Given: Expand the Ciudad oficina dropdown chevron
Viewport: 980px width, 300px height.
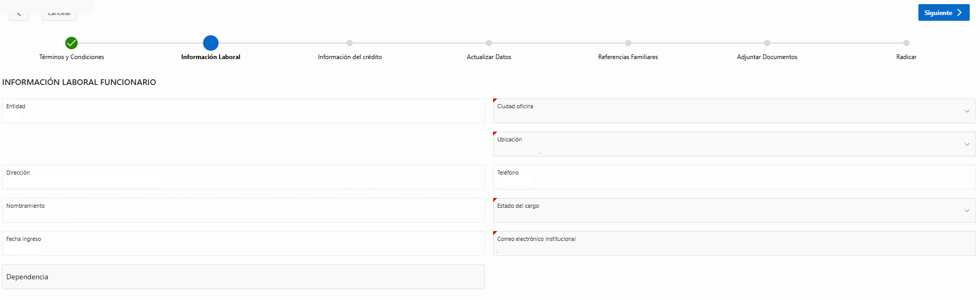Looking at the screenshot, I should (967, 111).
